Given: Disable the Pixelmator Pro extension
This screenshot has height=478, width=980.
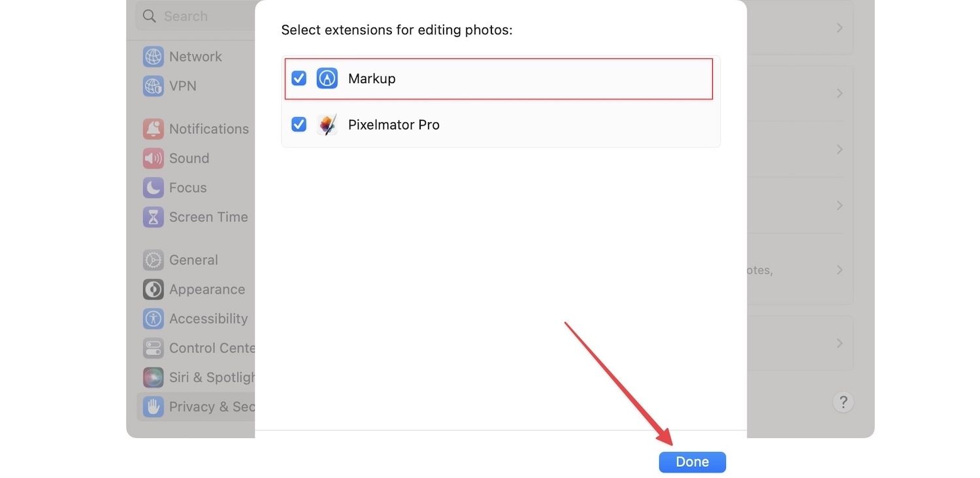Looking at the screenshot, I should pos(299,124).
